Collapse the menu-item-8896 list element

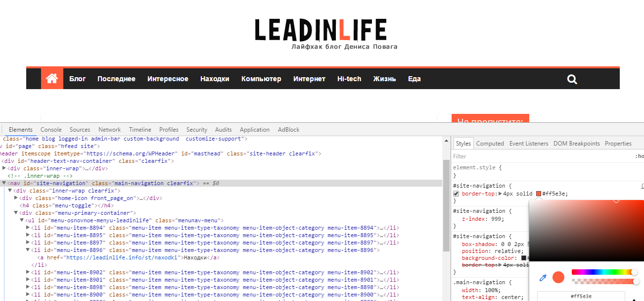pyautogui.click(x=28, y=250)
